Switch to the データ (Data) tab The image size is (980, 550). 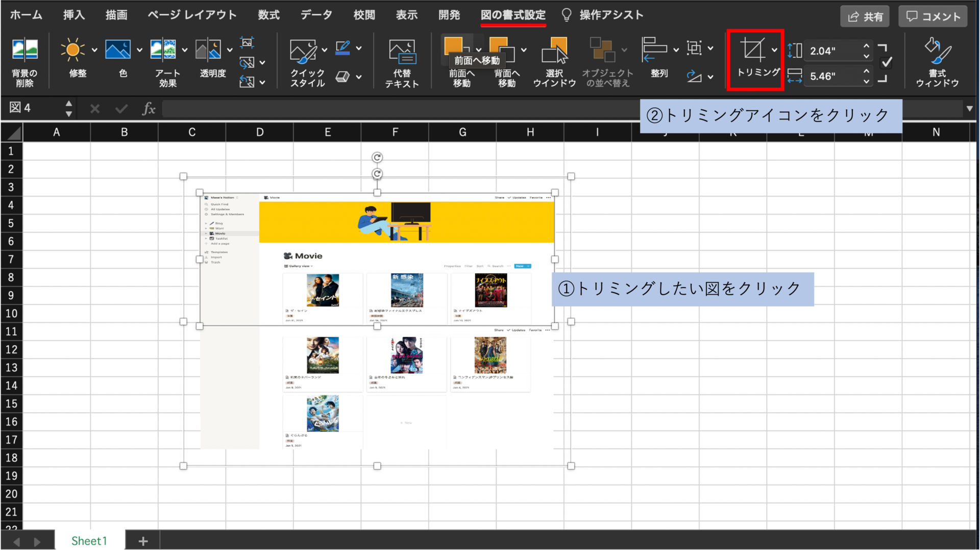316,15
